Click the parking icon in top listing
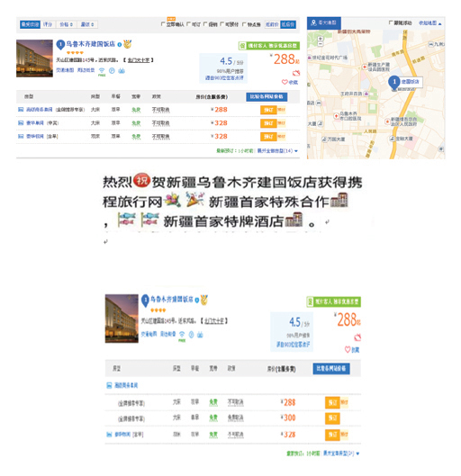Image resolution: width=461 pixels, height=476 pixels. (112, 71)
